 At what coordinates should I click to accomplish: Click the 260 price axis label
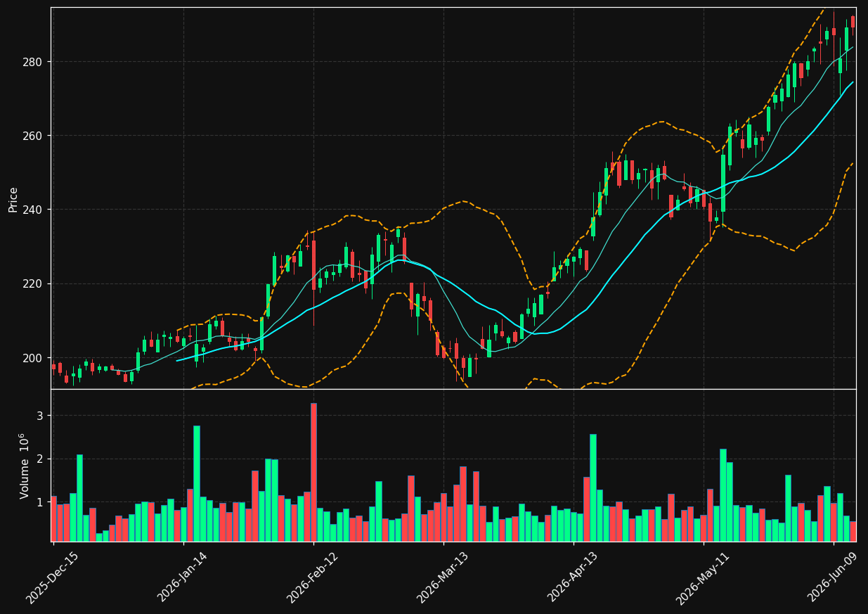[34, 136]
